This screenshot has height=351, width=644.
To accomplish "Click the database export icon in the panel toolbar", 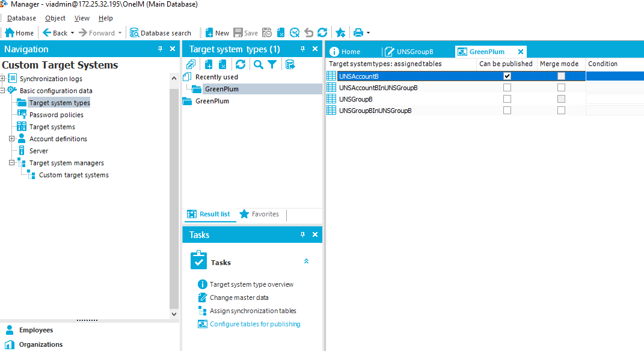I will pyautogui.click(x=290, y=64).
